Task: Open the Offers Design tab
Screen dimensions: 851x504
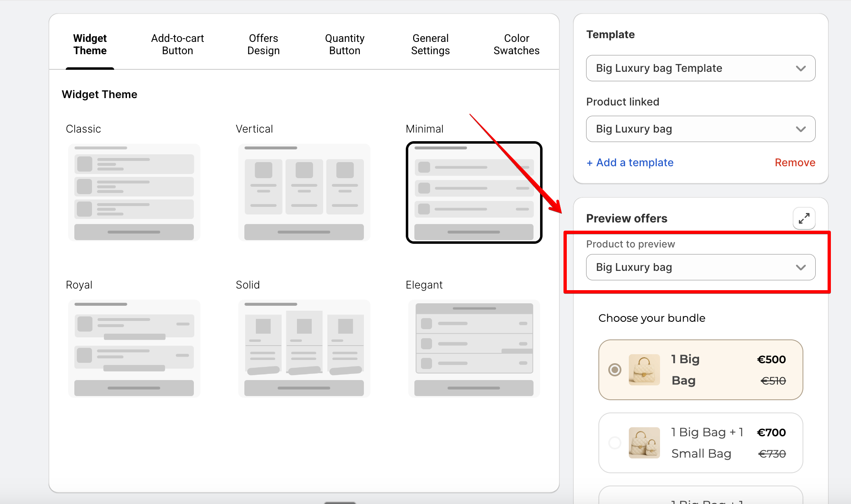Action: tap(263, 44)
